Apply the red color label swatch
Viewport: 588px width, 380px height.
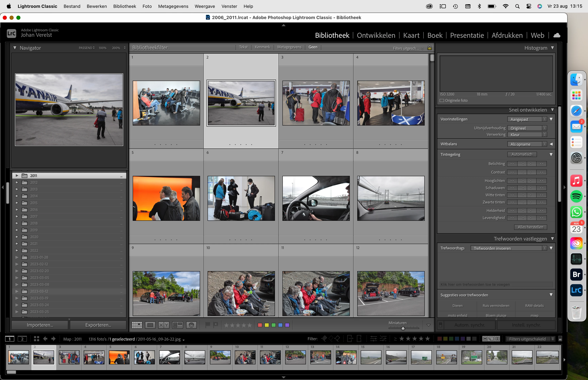(260, 325)
